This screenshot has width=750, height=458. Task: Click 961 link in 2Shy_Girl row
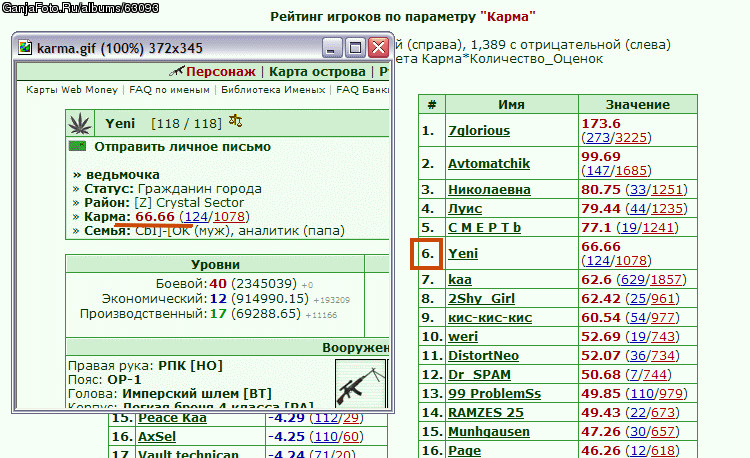tap(662, 299)
